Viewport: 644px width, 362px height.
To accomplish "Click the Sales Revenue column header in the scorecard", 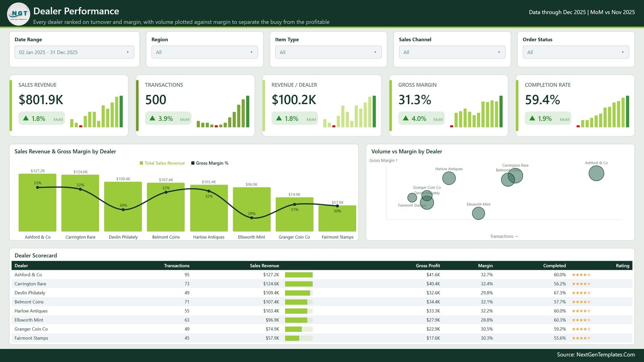I will 264,265.
